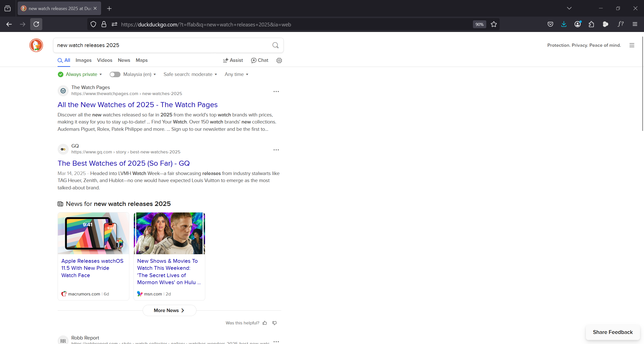Toggle the Malaysia region switch

click(115, 74)
